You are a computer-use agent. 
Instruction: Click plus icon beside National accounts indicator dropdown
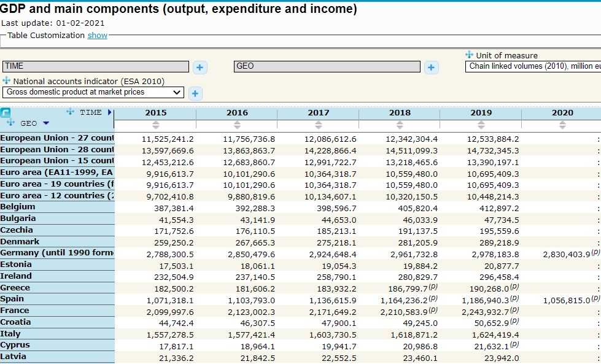coord(195,93)
